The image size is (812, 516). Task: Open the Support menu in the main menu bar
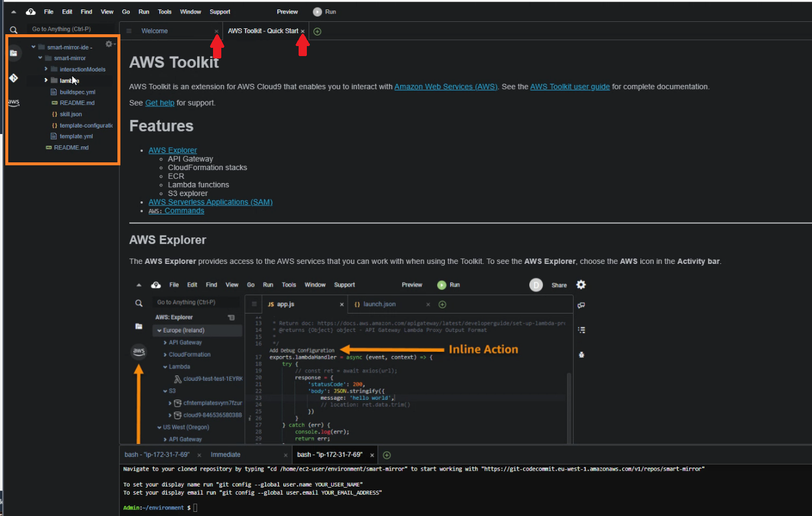(x=220, y=12)
